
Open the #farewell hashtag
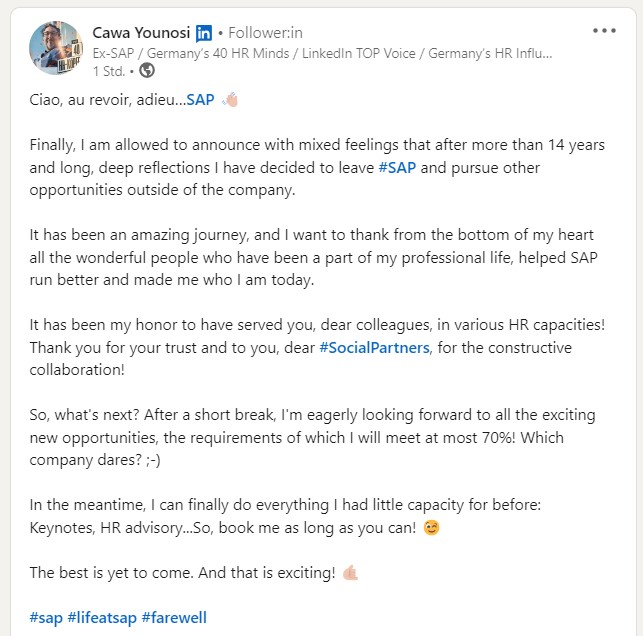coord(174,618)
